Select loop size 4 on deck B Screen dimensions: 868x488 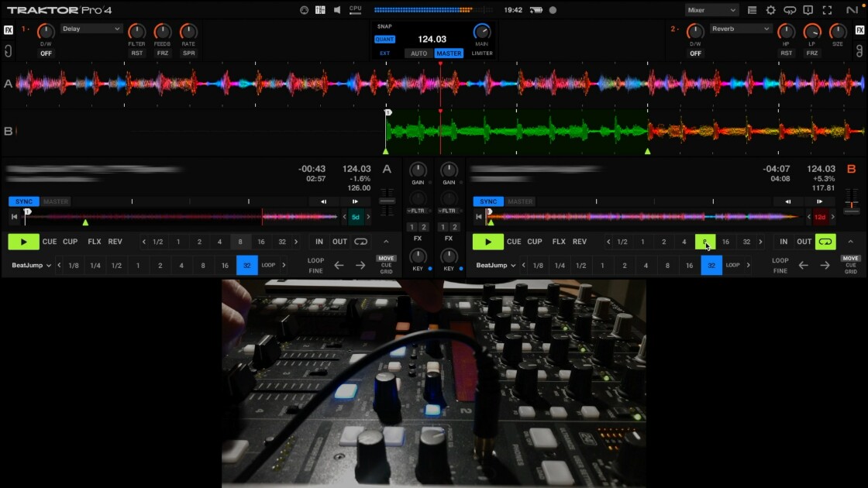(x=684, y=242)
